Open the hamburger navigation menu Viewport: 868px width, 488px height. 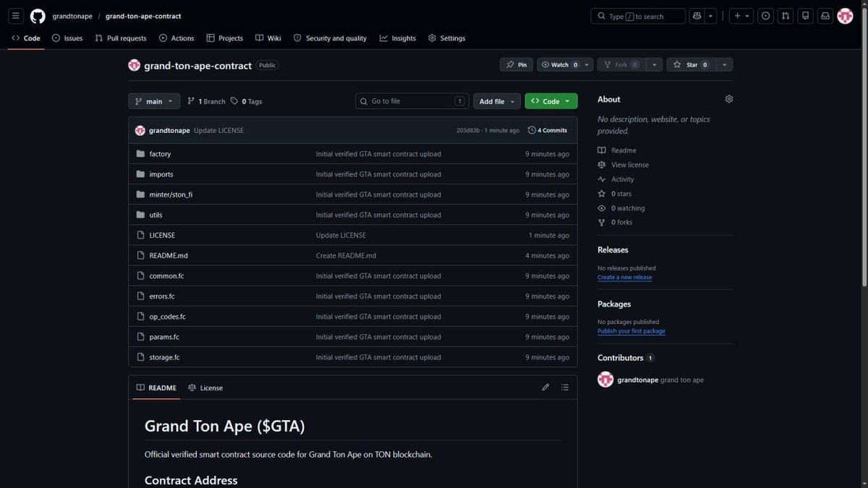point(16,16)
